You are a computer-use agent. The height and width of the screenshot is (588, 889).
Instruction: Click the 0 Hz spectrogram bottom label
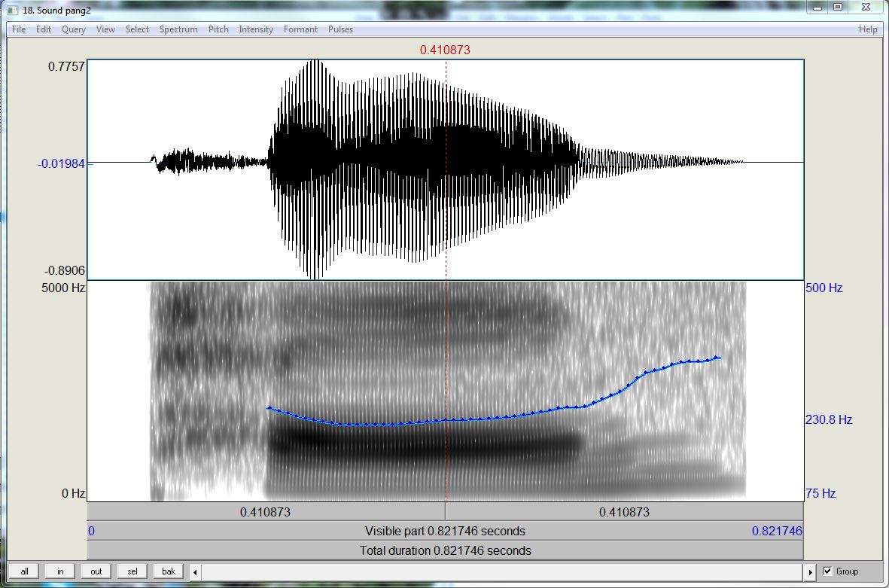point(73,493)
